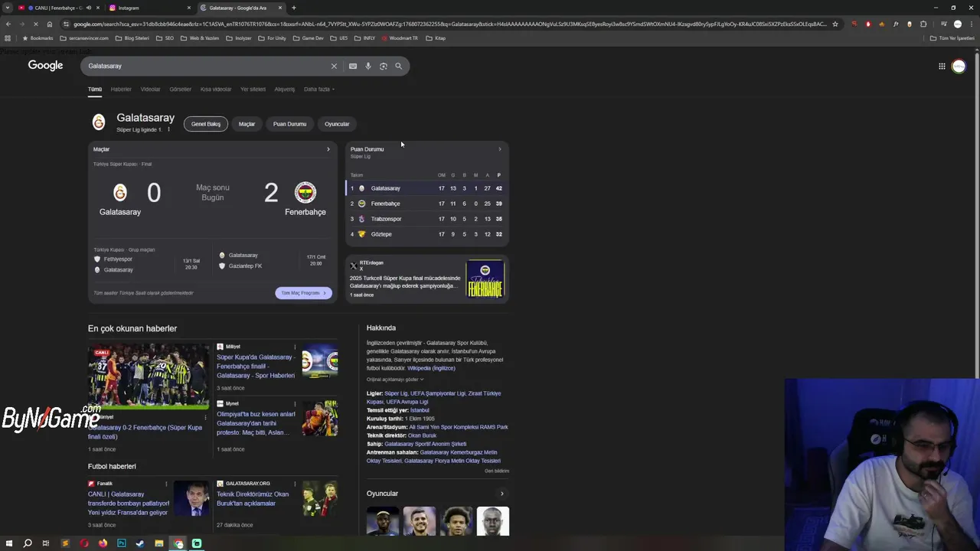980x551 pixels.
Task: Open the Fenerbahçe standings row
Action: (x=427, y=204)
